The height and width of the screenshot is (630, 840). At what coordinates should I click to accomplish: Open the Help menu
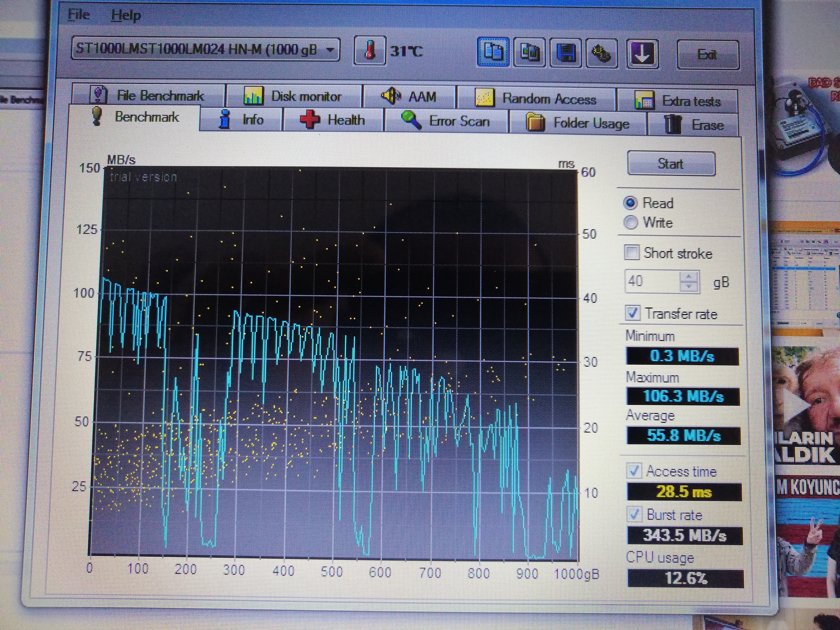click(x=126, y=16)
